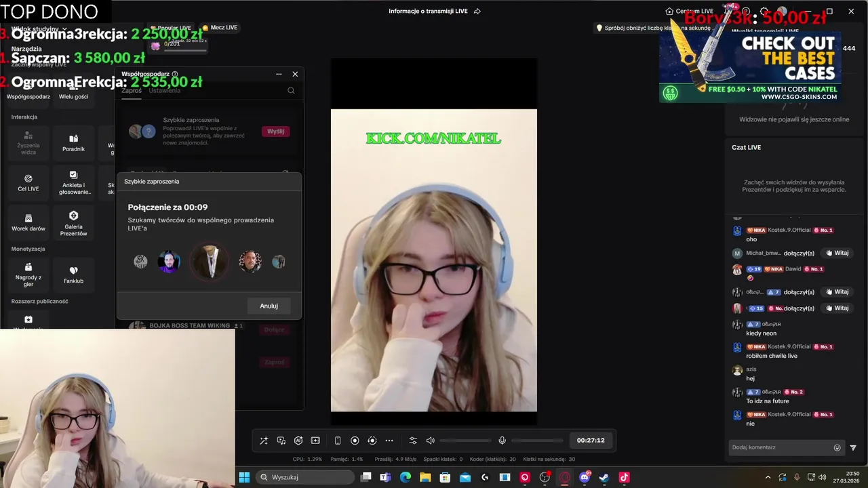
Task: Open the settings gear in top bar
Action: point(764,11)
